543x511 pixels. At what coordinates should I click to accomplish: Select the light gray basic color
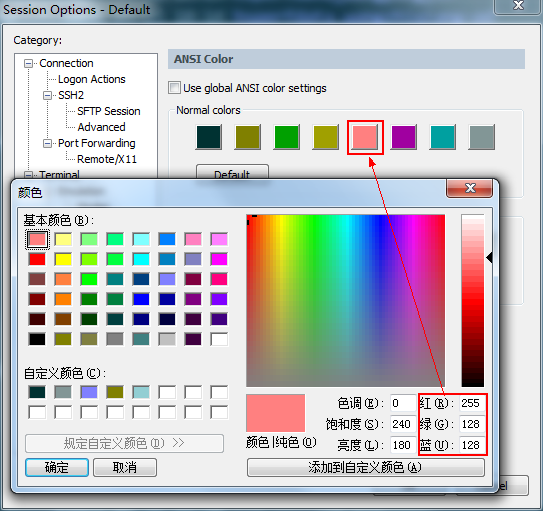pyautogui.click(x=167, y=339)
